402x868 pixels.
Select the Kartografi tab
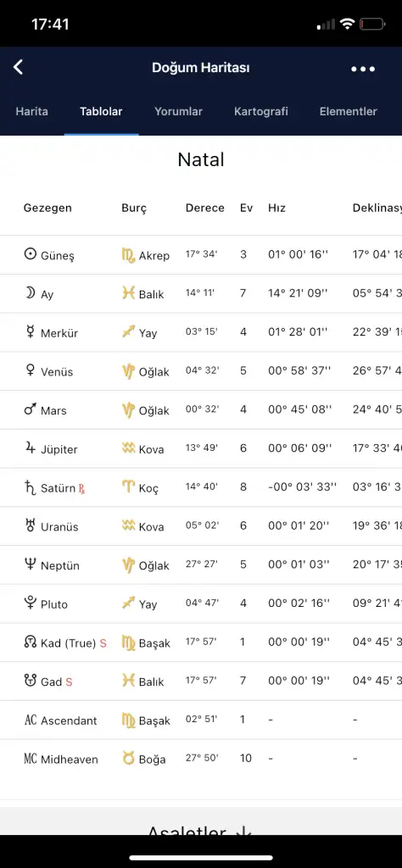(261, 111)
